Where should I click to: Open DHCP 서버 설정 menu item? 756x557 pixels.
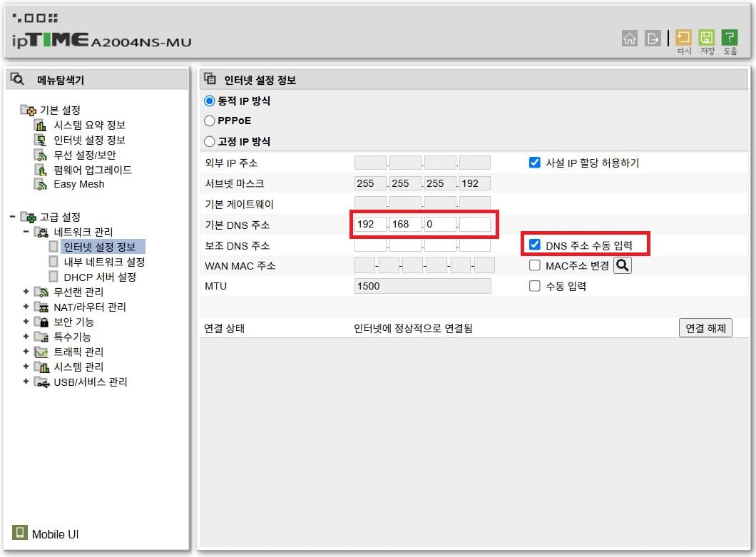pyautogui.click(x=99, y=277)
